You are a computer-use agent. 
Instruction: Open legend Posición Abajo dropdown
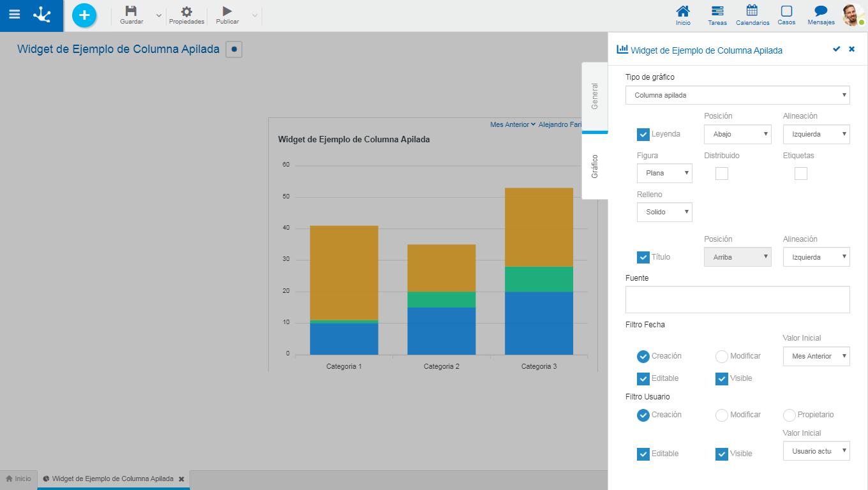coord(738,134)
